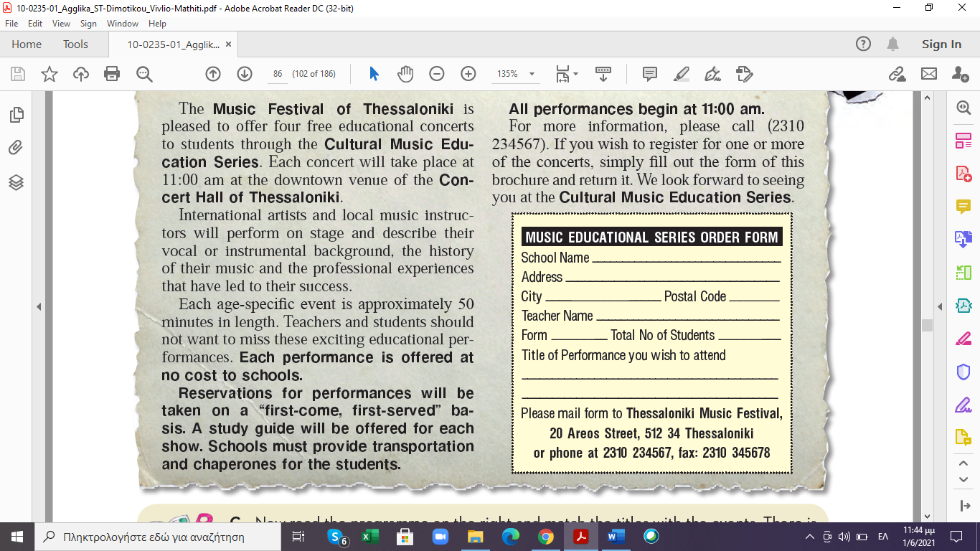Toggle the Layers panel in left sidebar
Viewport: 980px width, 551px height.
tap(16, 182)
